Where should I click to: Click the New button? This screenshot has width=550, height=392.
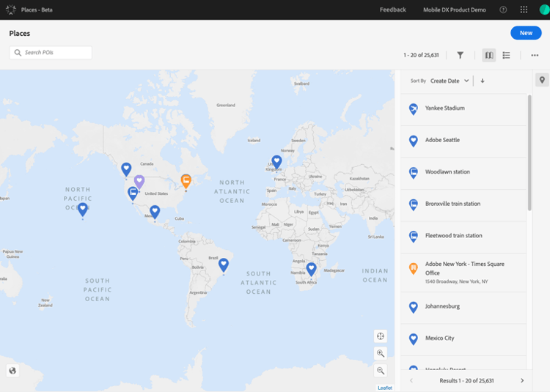click(526, 33)
